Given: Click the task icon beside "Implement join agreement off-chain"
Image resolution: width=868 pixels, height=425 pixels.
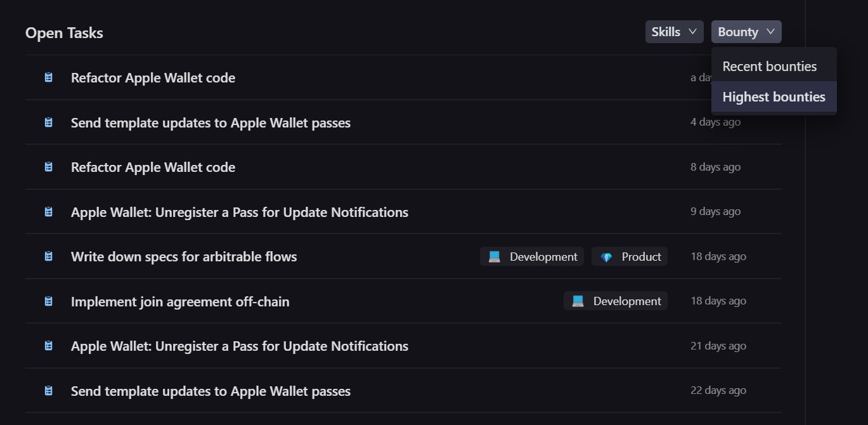Looking at the screenshot, I should (48, 301).
